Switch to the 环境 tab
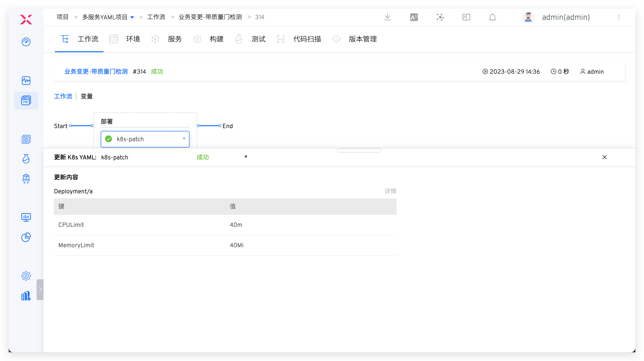 pos(132,39)
